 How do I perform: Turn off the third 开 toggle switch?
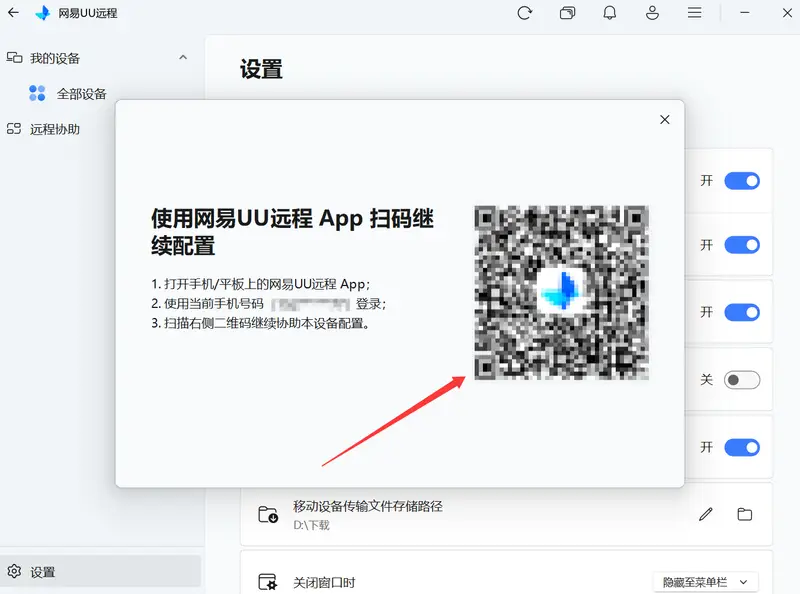[x=742, y=312]
